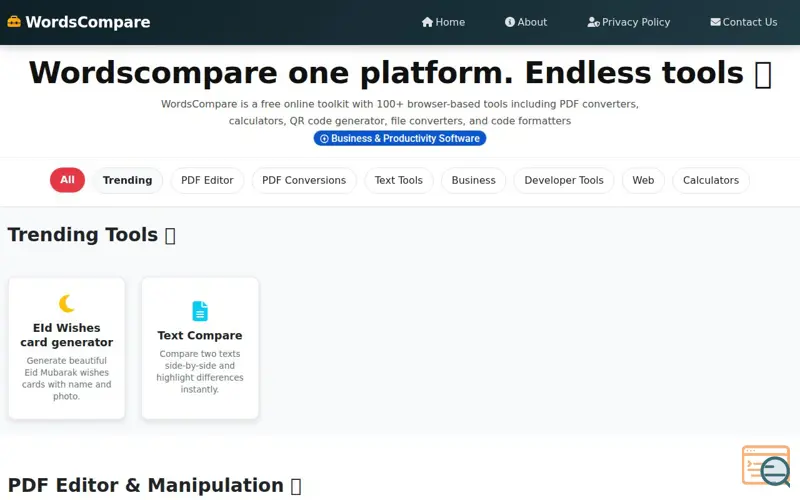Show the Text Tools category
Viewport: 800px width, 500px height.
(x=398, y=180)
